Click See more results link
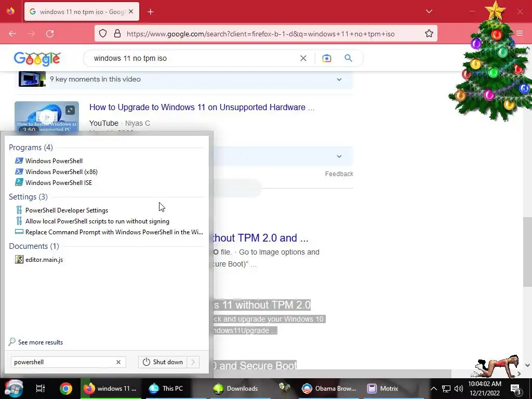Image resolution: width=532 pixels, height=399 pixels. (x=41, y=342)
